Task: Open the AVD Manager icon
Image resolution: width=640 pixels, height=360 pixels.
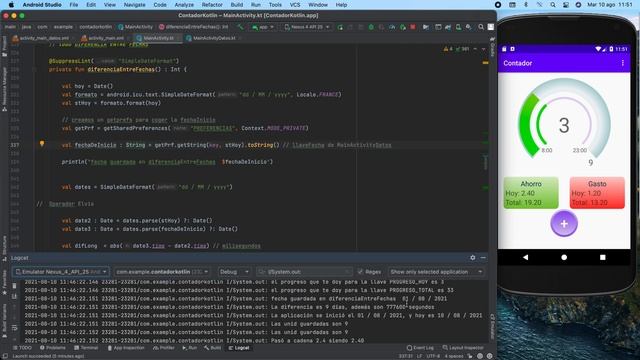Action: tap(458, 27)
